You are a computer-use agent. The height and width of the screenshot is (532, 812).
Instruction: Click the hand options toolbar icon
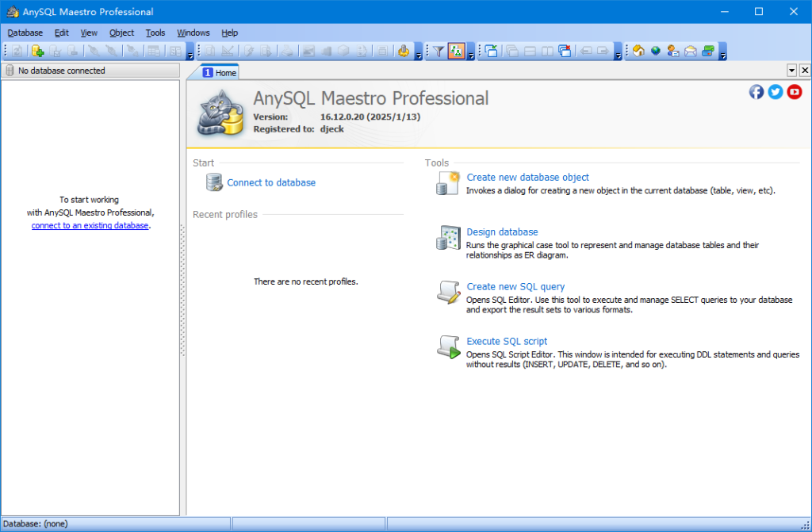(403, 52)
